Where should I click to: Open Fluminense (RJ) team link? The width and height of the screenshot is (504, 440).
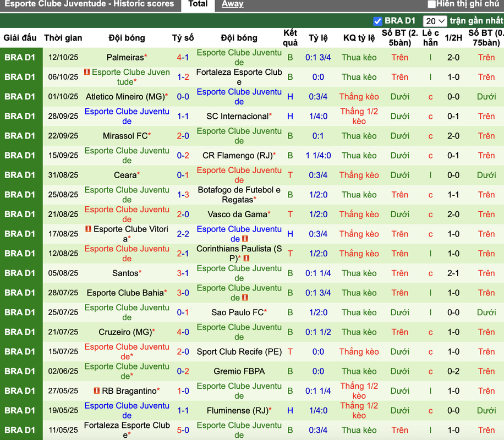pos(237,410)
